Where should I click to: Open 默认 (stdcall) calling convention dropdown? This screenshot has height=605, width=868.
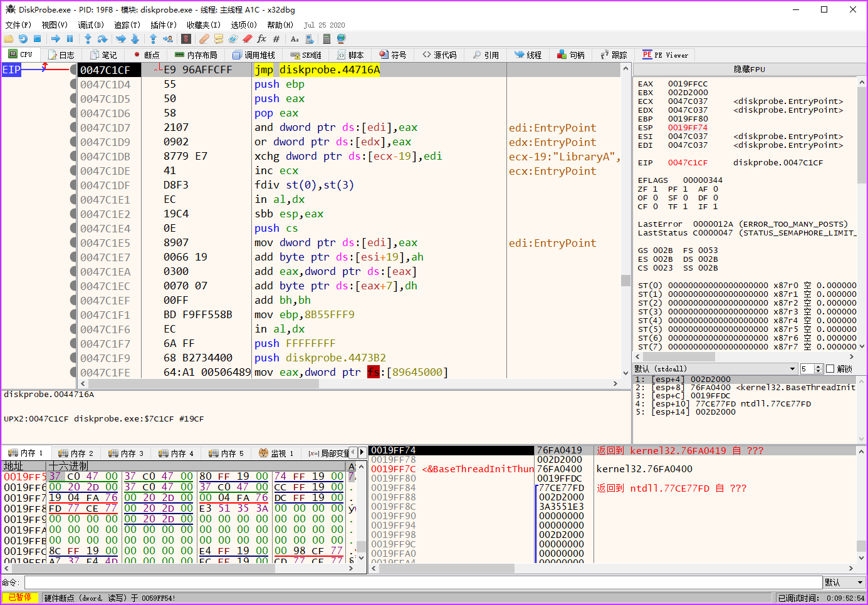715,369
